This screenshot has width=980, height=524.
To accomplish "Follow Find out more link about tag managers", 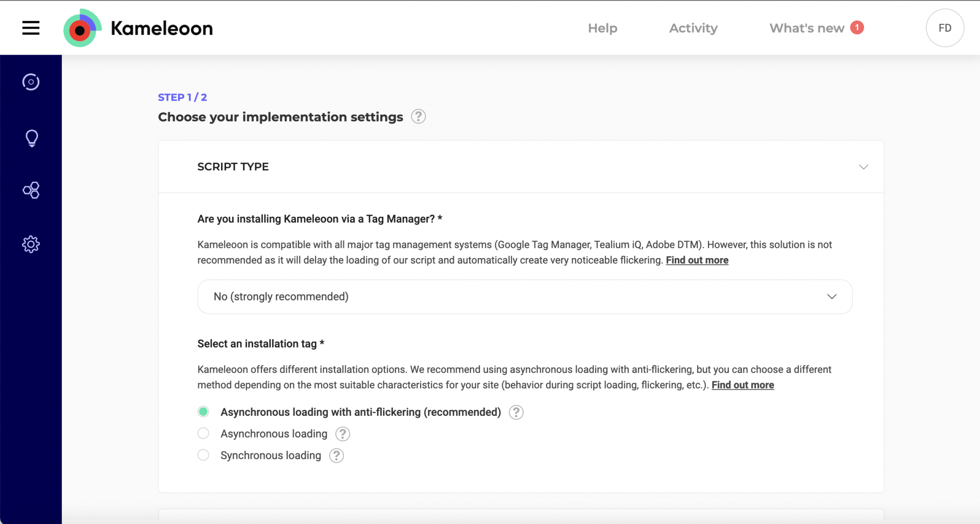I will pyautogui.click(x=697, y=260).
